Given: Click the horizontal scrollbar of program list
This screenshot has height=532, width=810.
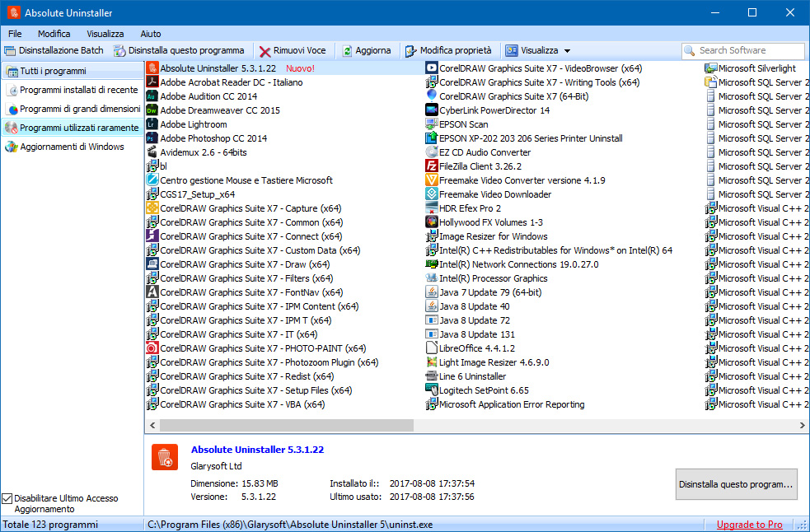Looking at the screenshot, I should coord(279,426).
